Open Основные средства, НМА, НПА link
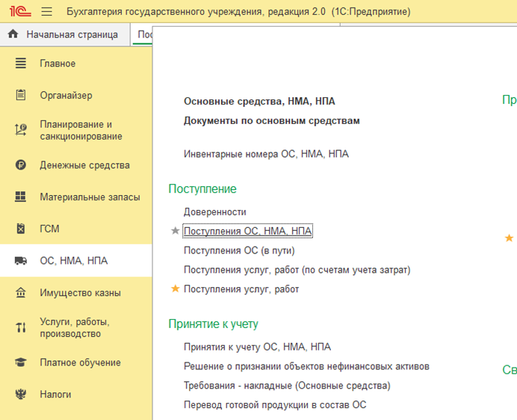Screen dimensions: 517x420 [x=259, y=102]
